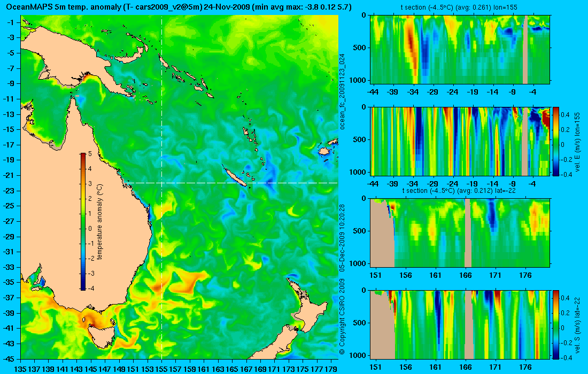Image resolution: width=588 pixels, height=374 pixels.
Task: Open the temperature section plot at lon=155
Action: click(460, 50)
